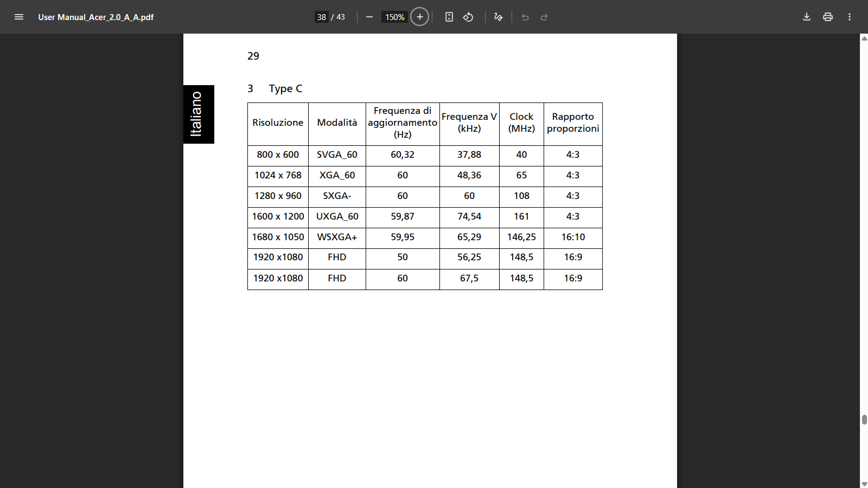This screenshot has height=488, width=868.
Task: Click the 59,95 cell
Action: click(x=403, y=237)
